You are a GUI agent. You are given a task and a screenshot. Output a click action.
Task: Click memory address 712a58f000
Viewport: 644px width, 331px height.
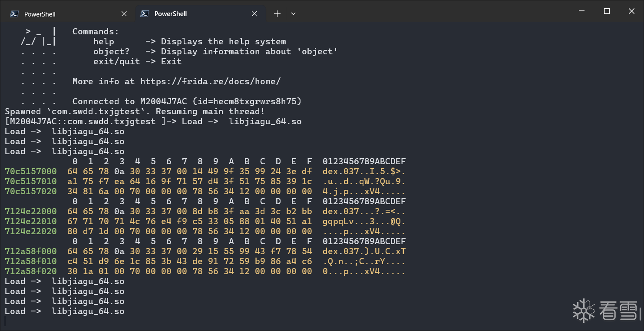(30, 251)
